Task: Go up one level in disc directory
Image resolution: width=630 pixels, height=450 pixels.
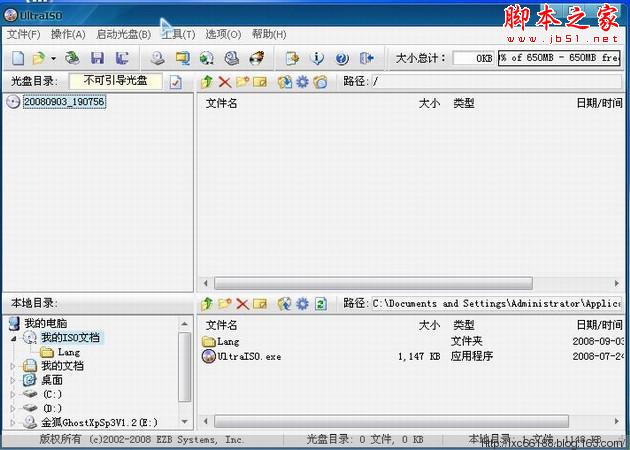Action: tap(207, 82)
